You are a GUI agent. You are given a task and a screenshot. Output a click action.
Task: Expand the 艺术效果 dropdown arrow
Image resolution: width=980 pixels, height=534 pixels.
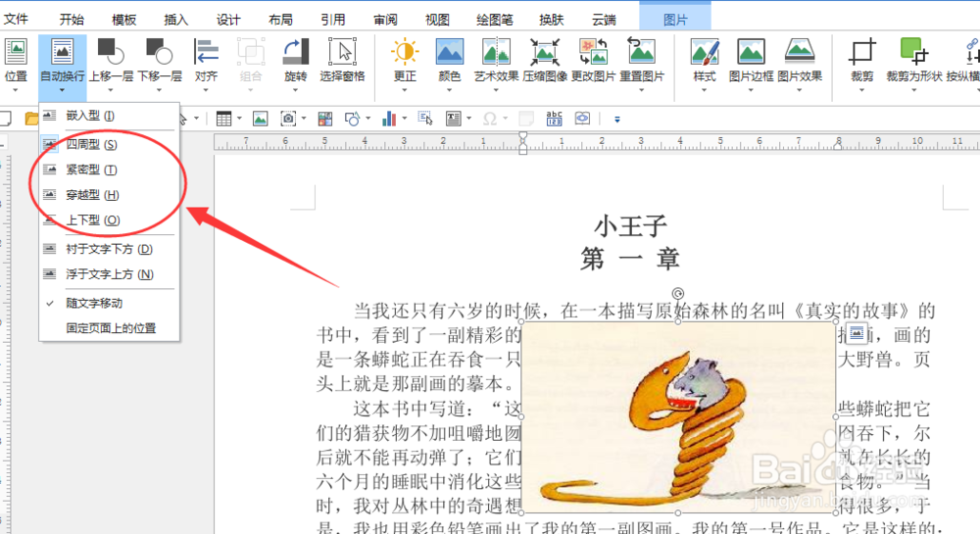coord(496,90)
